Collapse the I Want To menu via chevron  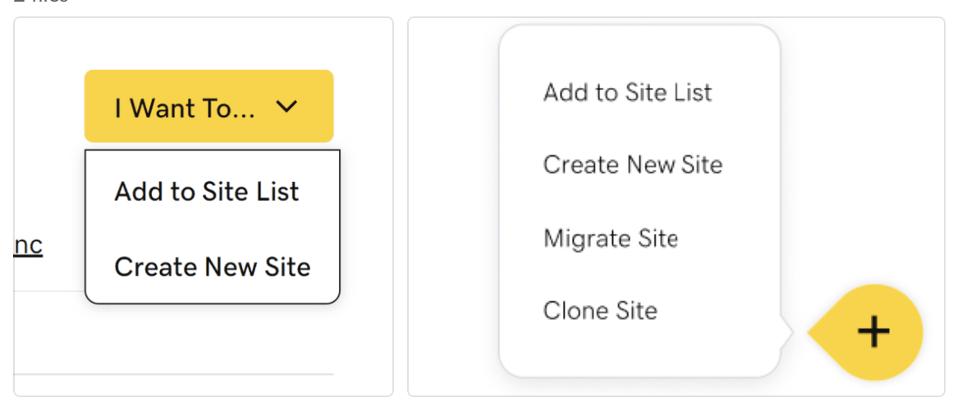click(x=286, y=107)
